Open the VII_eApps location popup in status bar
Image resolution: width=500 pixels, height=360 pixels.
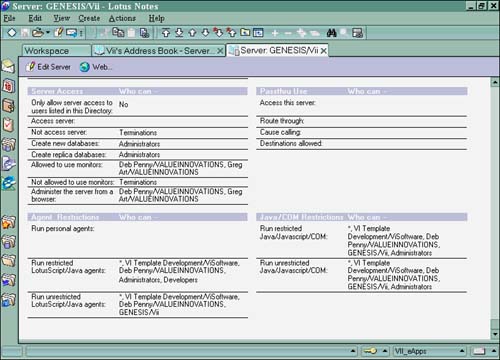[429, 351]
